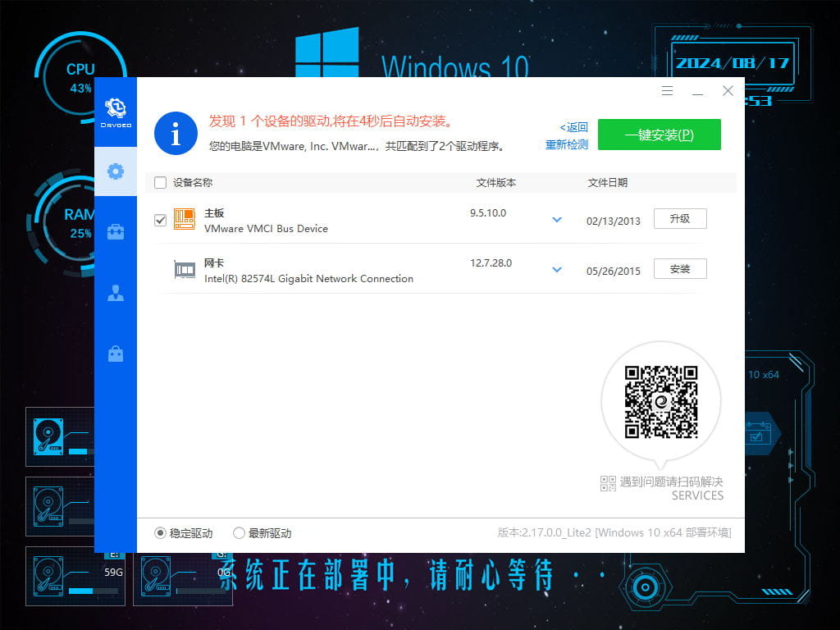Image resolution: width=840 pixels, height=630 pixels.
Task: Expand version dropdown for Intel network driver
Action: [x=557, y=270]
